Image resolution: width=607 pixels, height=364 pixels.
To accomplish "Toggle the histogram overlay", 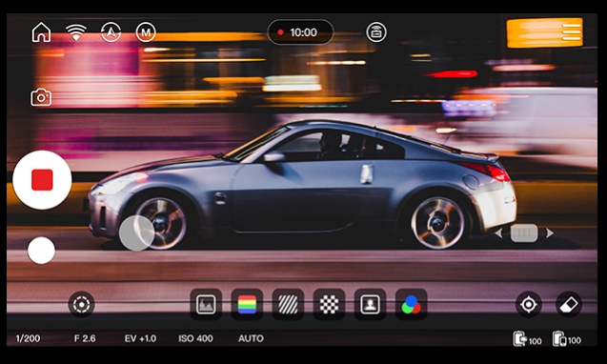I will pyautogui.click(x=206, y=304).
